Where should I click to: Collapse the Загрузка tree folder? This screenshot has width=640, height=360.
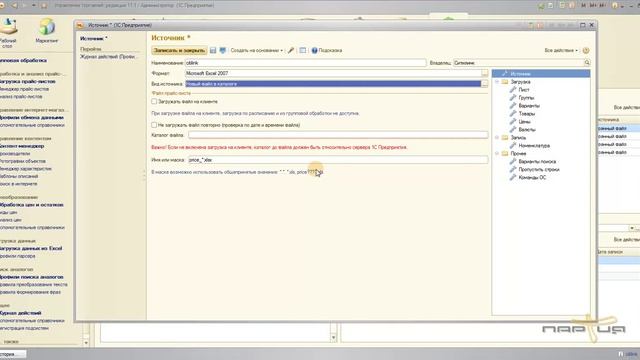(497, 82)
